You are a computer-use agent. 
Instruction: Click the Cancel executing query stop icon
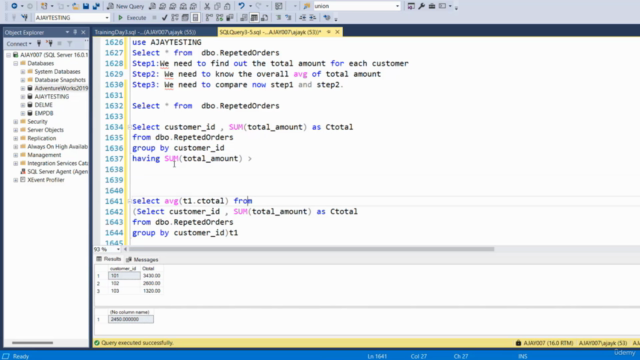[x=154, y=18]
